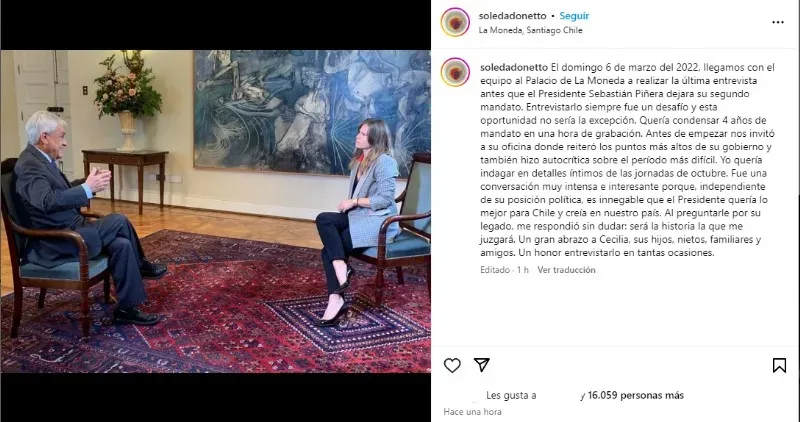The width and height of the screenshot is (800, 422).
Task: Open the three-dot more options menu
Action: pyautogui.click(x=778, y=22)
